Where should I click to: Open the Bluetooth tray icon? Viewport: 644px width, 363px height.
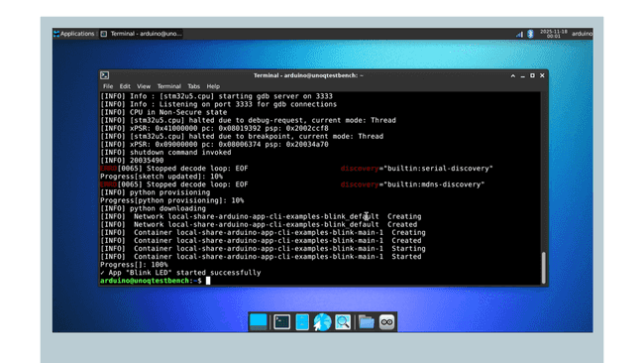tap(530, 34)
